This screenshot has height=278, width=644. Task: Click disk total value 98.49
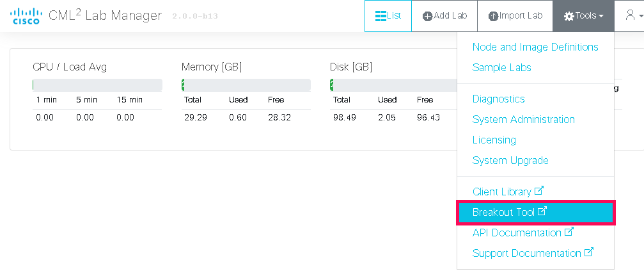pos(344,118)
